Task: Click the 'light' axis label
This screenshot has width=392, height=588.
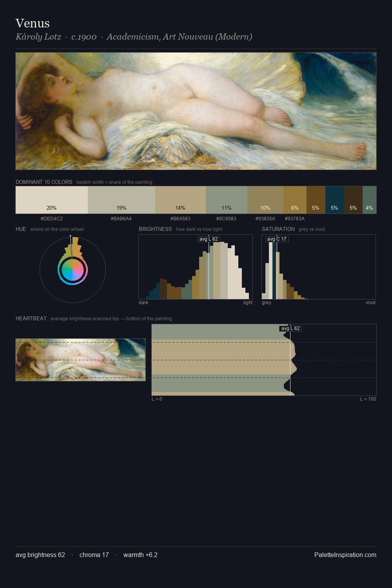Action: pyautogui.click(x=248, y=303)
